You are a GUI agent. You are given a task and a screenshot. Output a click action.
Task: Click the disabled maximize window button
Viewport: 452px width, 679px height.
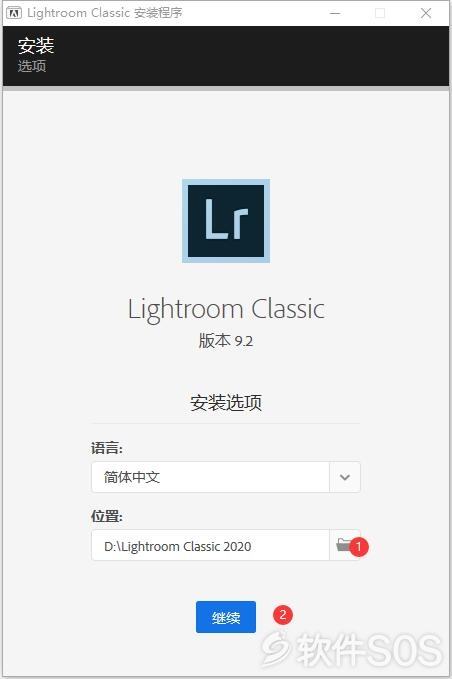[x=380, y=13]
